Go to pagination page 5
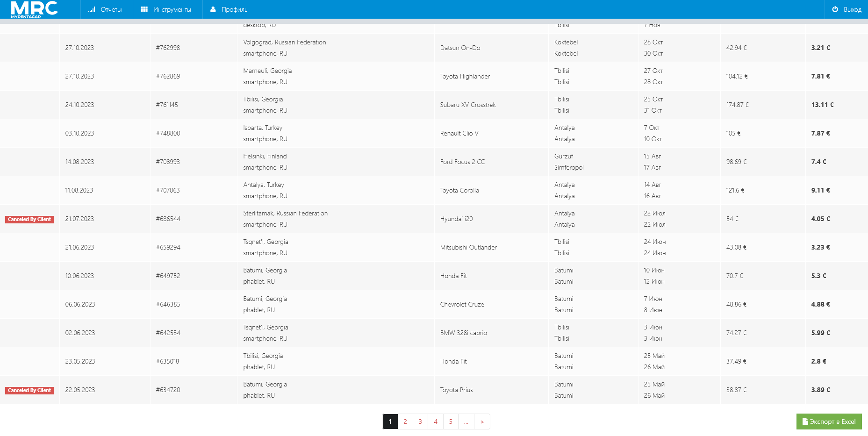The image size is (868, 436). coord(451,422)
